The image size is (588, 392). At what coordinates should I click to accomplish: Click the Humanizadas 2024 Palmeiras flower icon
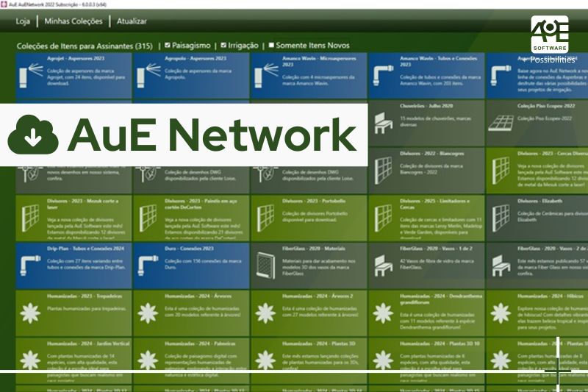point(148,360)
